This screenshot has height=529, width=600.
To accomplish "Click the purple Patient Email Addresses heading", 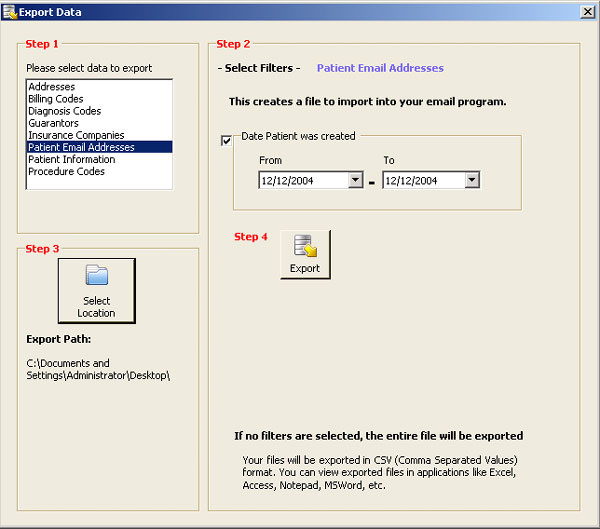I will click(380, 68).
